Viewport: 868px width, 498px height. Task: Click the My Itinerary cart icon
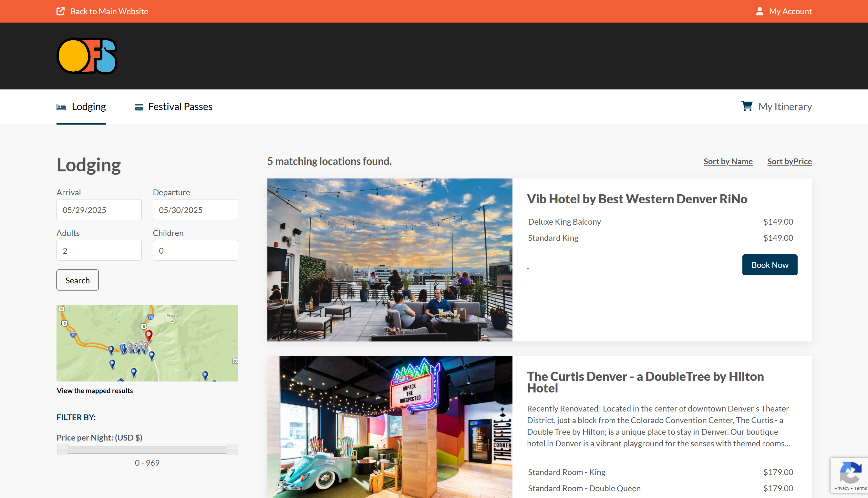point(747,106)
